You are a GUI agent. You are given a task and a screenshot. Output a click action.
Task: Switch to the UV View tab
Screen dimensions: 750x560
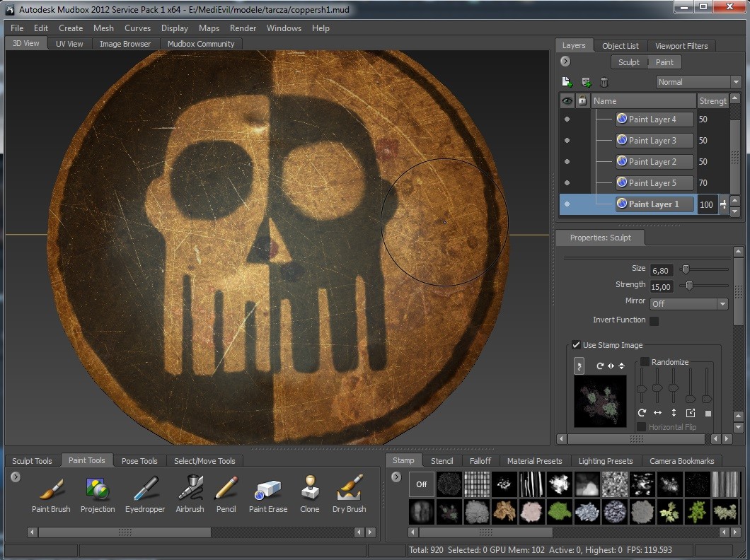click(69, 44)
